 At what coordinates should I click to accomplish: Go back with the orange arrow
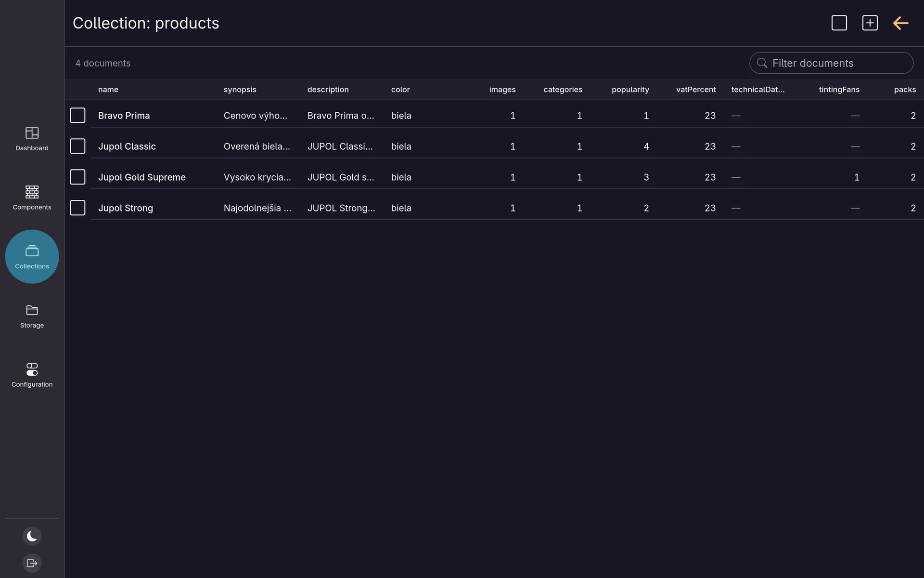900,23
